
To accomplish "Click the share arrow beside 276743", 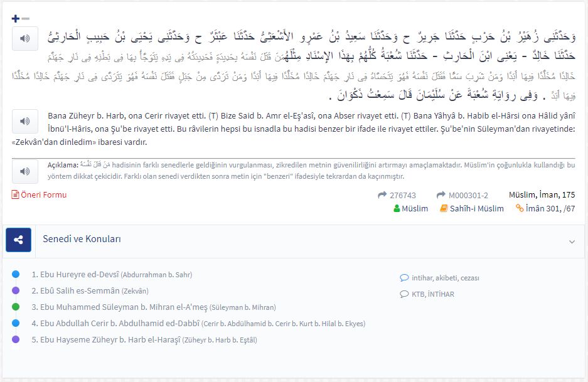I will click(x=382, y=195).
